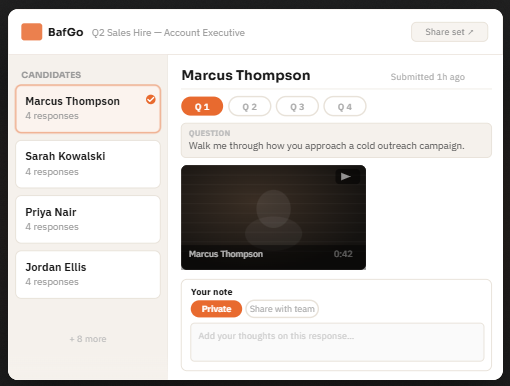Click the Q2 Sales Hire — Account Executive title
510x386 pixels.
[168, 33]
